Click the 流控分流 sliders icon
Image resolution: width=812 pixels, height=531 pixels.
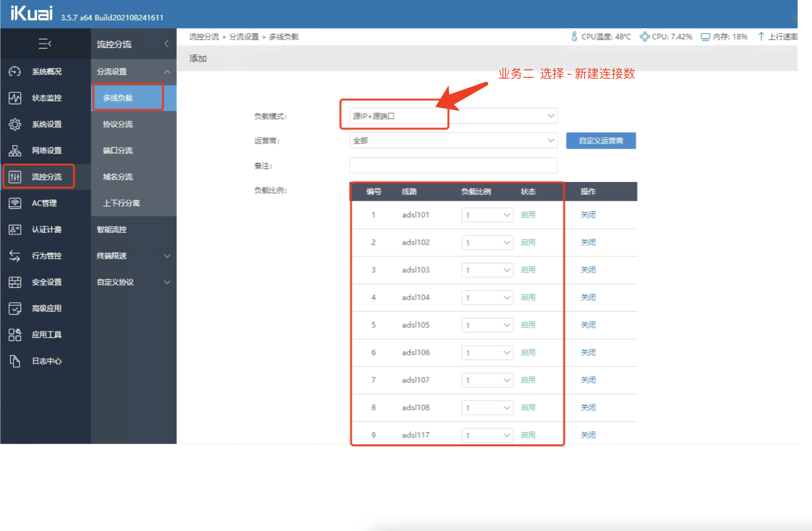[15, 177]
